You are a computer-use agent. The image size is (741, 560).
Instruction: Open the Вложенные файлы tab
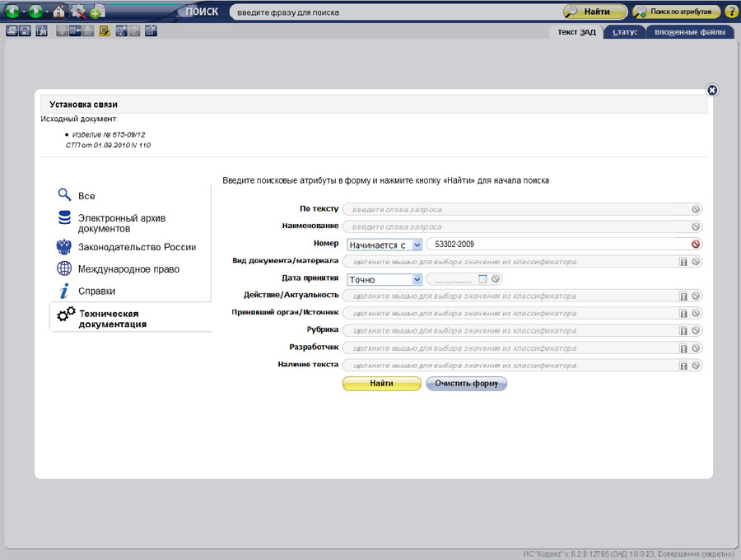click(x=689, y=32)
